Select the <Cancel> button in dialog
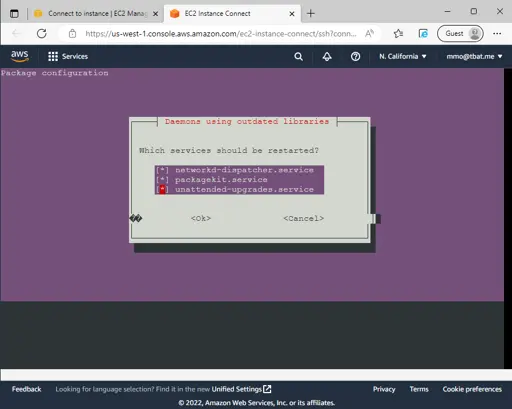Screen dimensions: 512x409 click(x=303, y=218)
